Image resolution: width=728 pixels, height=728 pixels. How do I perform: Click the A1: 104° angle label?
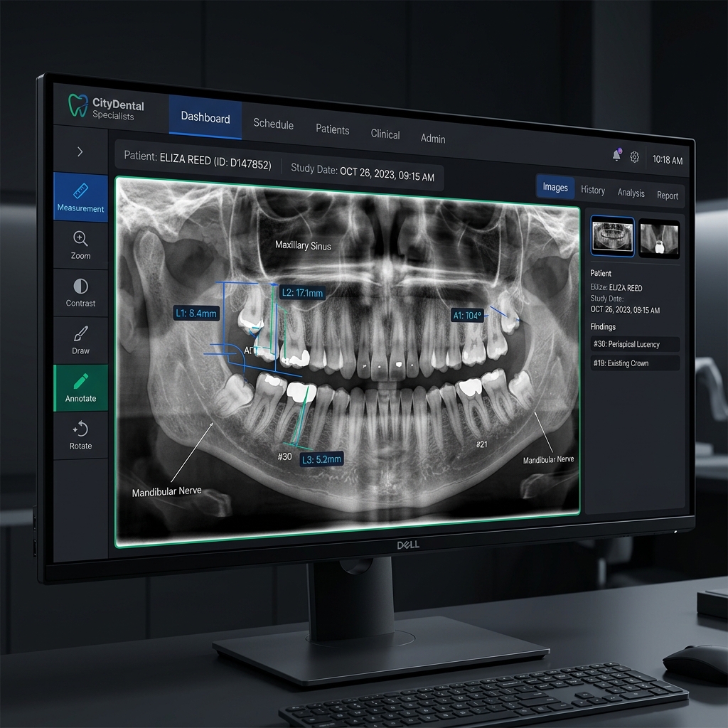pos(468,316)
